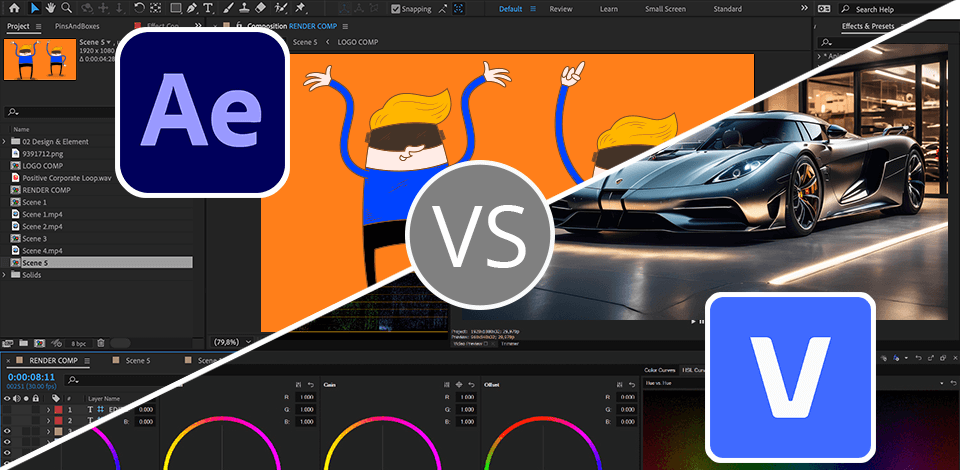The width and height of the screenshot is (960, 470).
Task: Select the Rotation tool
Action: click(139, 8)
